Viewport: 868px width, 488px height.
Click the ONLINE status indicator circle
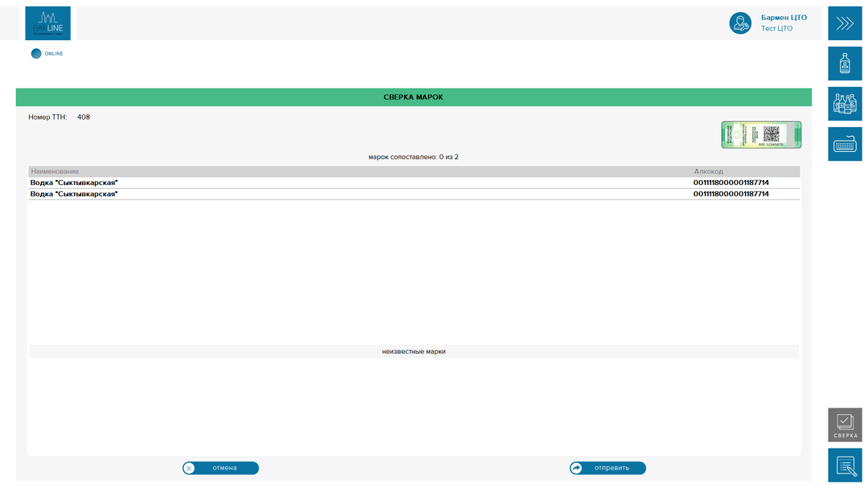36,54
